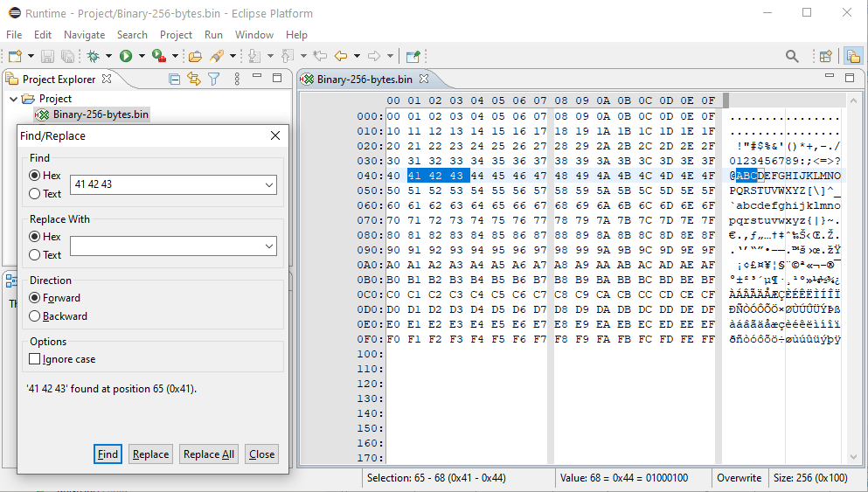Viewport: 868px width, 492px height.
Task: Open the Window menu
Action: click(254, 35)
